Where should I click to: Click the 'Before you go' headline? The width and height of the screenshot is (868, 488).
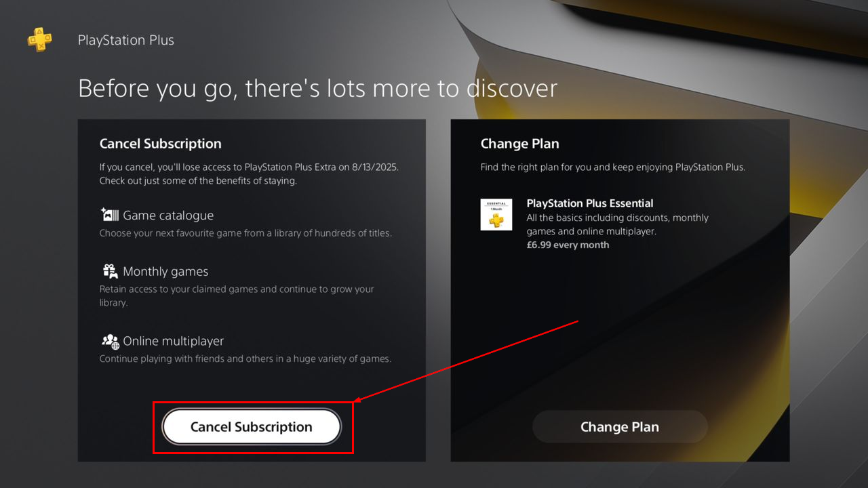tap(317, 88)
